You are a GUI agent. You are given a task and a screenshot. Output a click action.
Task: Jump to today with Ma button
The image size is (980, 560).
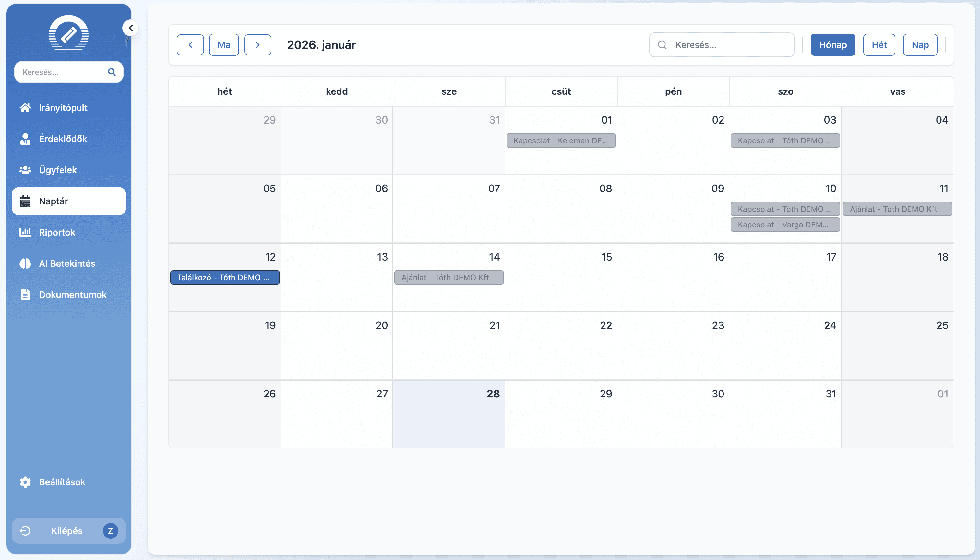click(224, 45)
